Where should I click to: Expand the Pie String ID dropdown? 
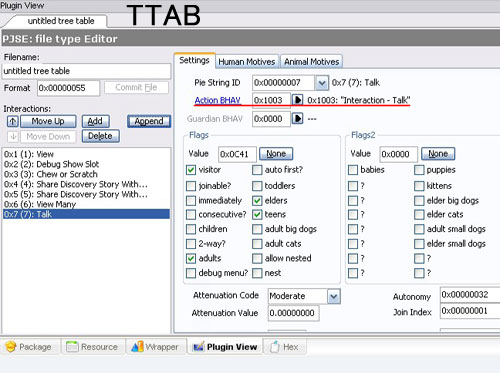(x=321, y=83)
